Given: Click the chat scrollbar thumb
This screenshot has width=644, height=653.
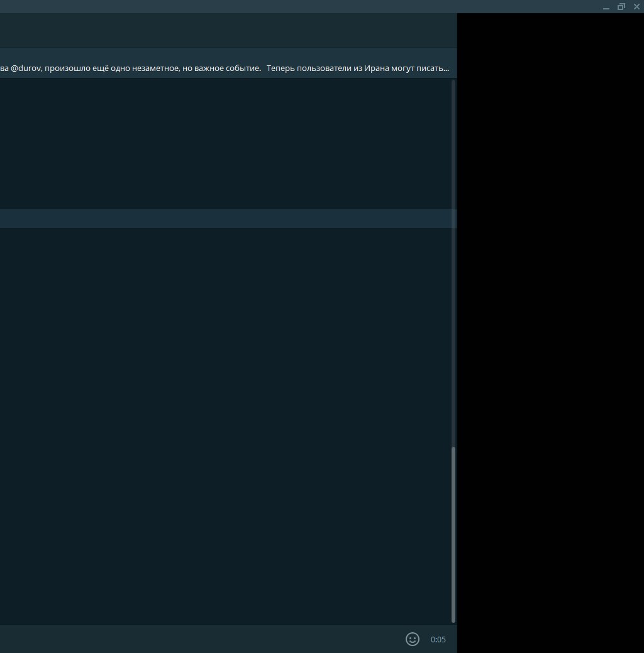Looking at the screenshot, I should (453, 535).
